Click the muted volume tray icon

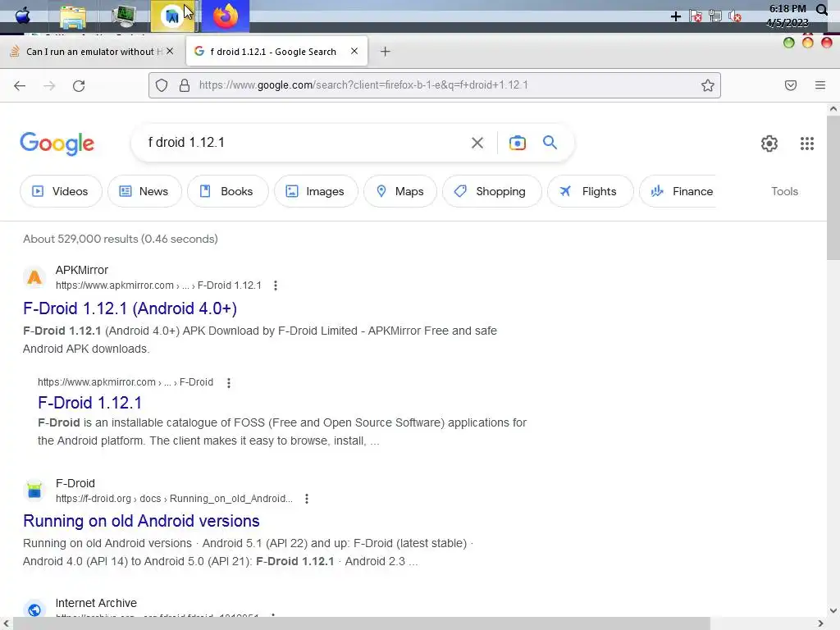(x=735, y=16)
